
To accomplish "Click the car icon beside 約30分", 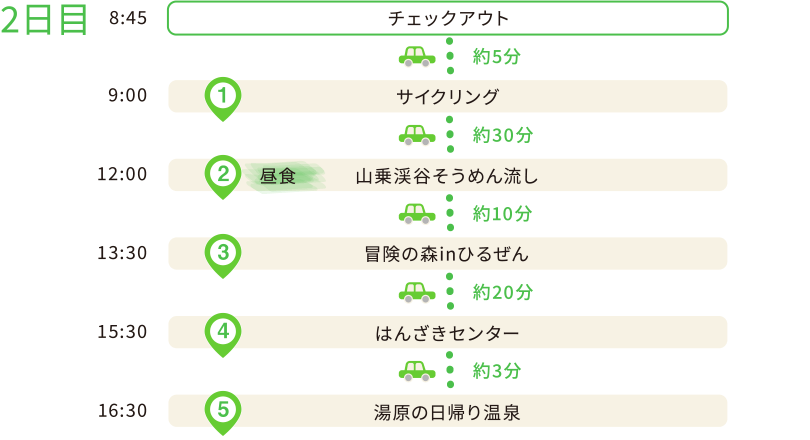I will pos(417,135).
